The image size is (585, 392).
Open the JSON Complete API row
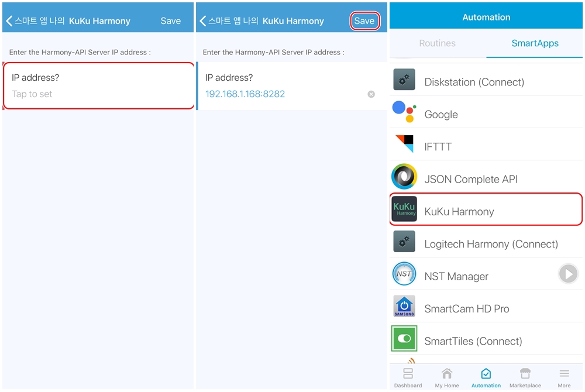486,177
